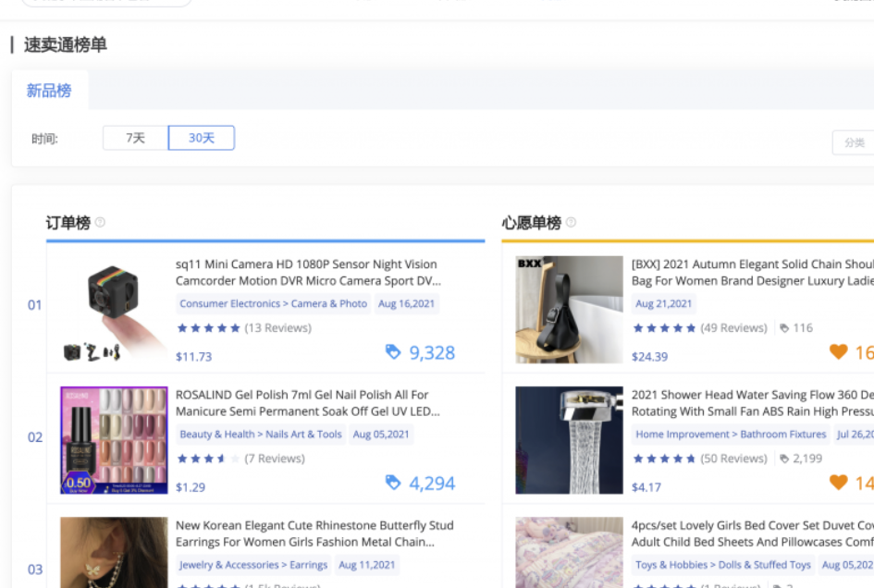The image size is (874, 588).
Task: Click the Aug 21,2021 date tag
Action: coord(663,304)
